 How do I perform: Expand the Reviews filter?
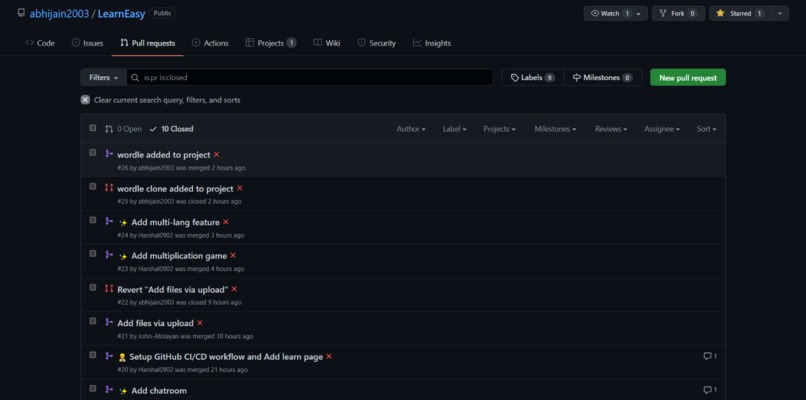[x=611, y=129]
